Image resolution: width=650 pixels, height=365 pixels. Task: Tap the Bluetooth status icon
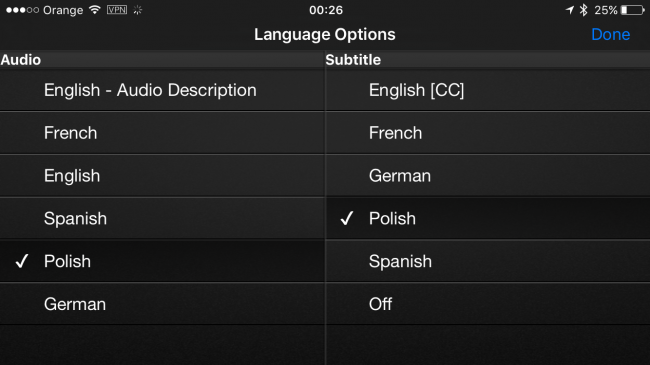tap(584, 10)
